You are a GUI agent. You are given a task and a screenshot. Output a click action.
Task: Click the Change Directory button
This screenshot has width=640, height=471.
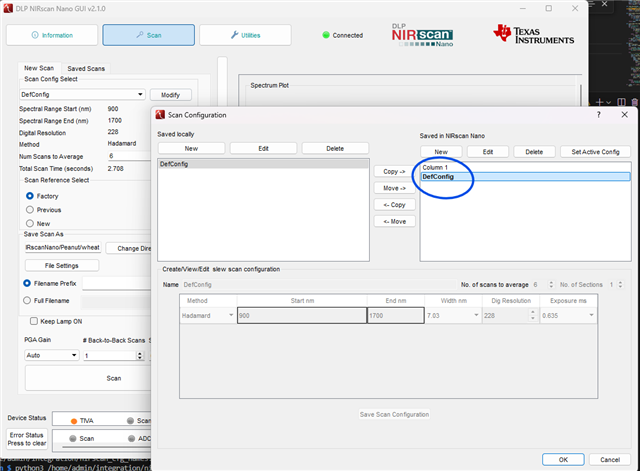coord(129,248)
